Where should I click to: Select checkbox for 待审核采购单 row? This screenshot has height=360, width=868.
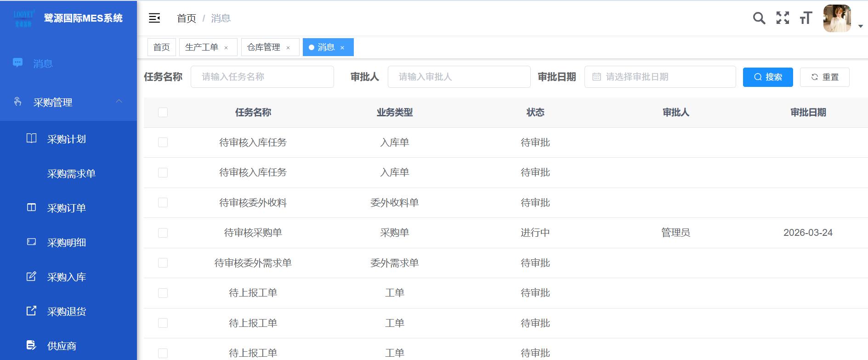tap(163, 233)
